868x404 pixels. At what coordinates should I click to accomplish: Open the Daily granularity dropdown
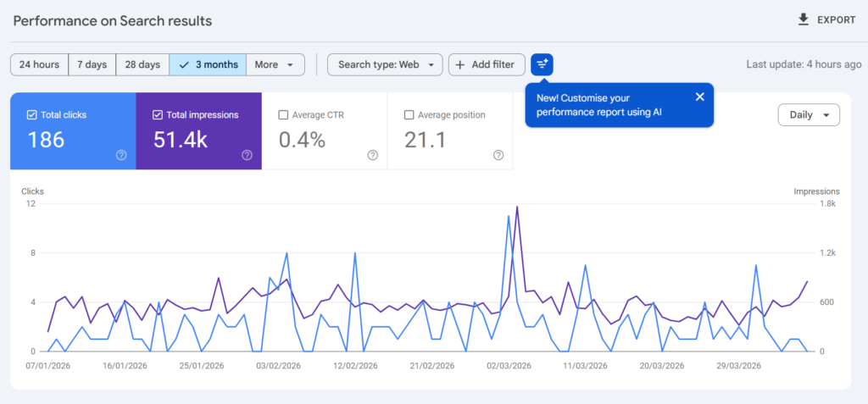click(808, 115)
